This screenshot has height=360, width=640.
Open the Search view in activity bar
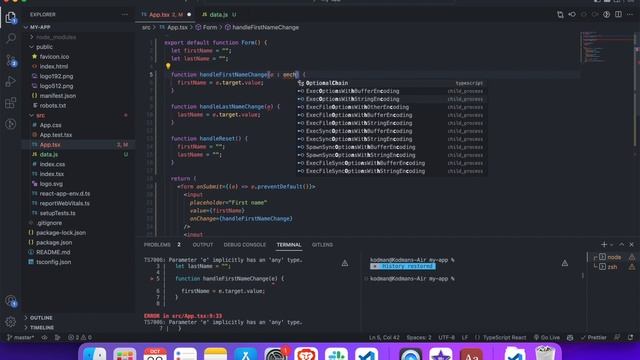(x=11, y=38)
